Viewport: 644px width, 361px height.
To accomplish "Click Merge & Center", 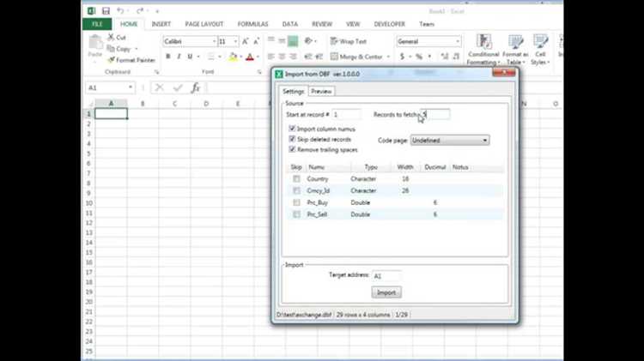I will point(356,57).
